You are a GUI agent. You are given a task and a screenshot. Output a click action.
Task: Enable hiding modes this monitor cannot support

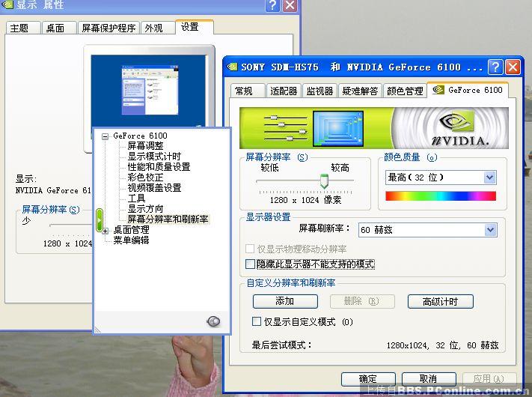coord(250,264)
